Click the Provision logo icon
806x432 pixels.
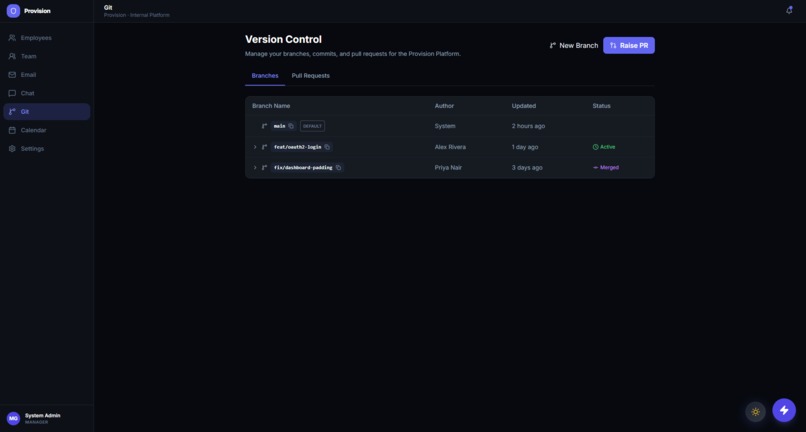tap(13, 11)
